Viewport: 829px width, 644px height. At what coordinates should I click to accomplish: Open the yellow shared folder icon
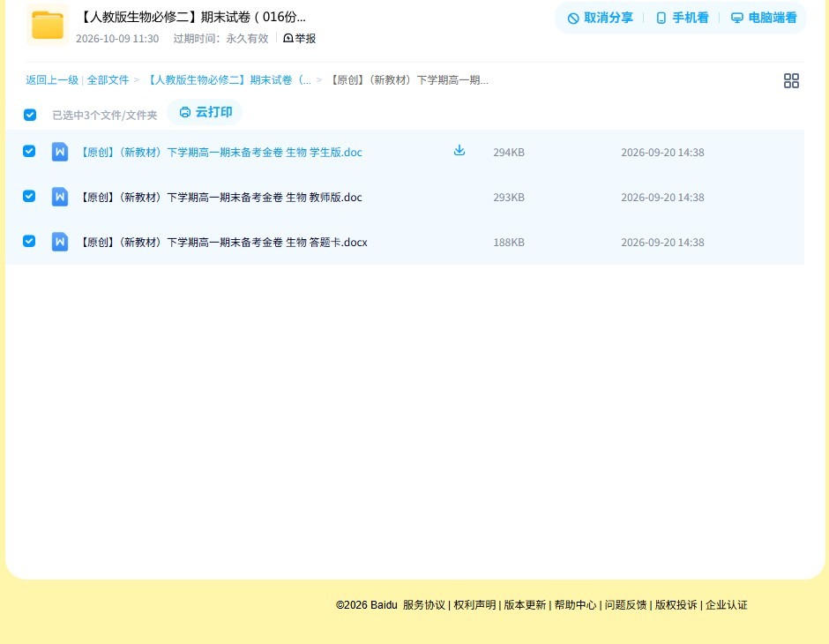48,25
